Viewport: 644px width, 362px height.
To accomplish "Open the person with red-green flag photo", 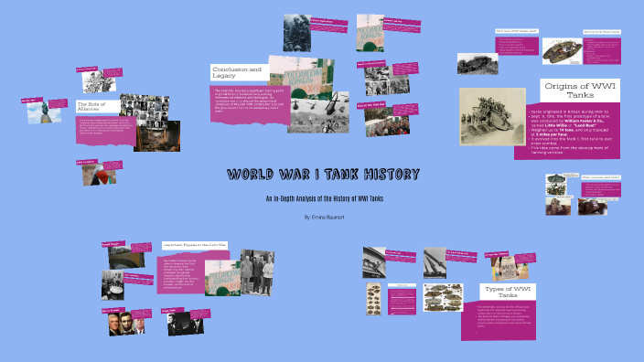I will tap(99, 175).
